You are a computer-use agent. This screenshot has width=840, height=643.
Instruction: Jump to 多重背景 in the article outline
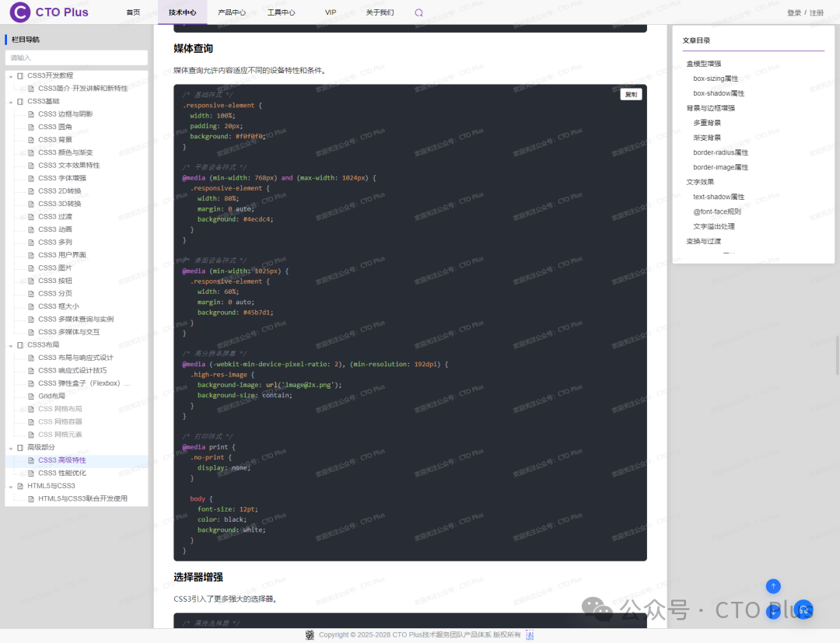707,123
